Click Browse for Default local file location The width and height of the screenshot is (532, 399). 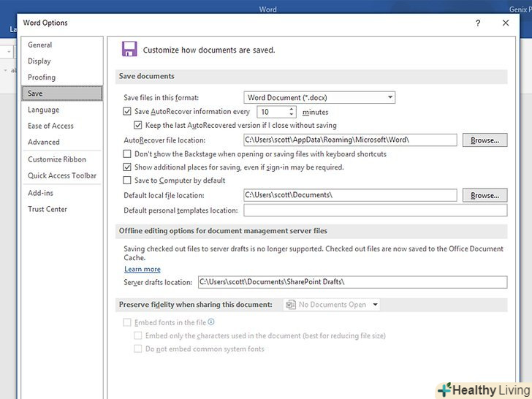tap(484, 196)
